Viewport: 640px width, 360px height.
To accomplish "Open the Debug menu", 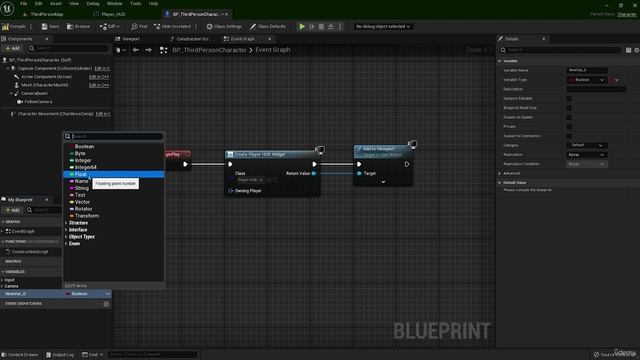I will click(x=93, y=3).
